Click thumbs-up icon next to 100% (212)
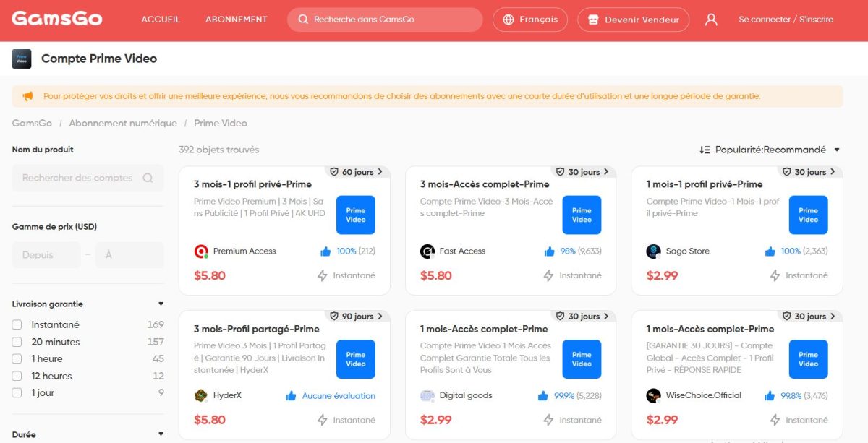This screenshot has height=443, width=868. [325, 251]
